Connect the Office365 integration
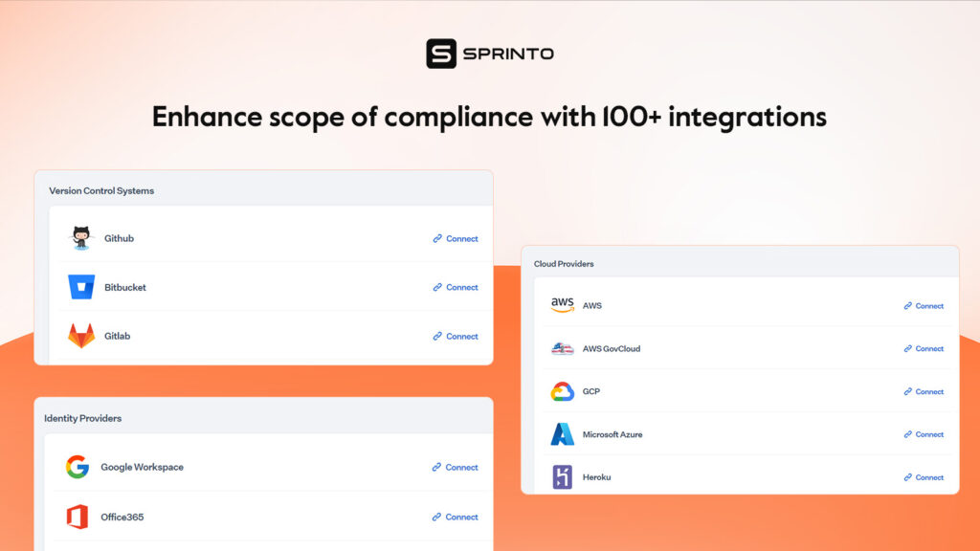Viewport: 980px width, 551px height. pyautogui.click(x=455, y=518)
